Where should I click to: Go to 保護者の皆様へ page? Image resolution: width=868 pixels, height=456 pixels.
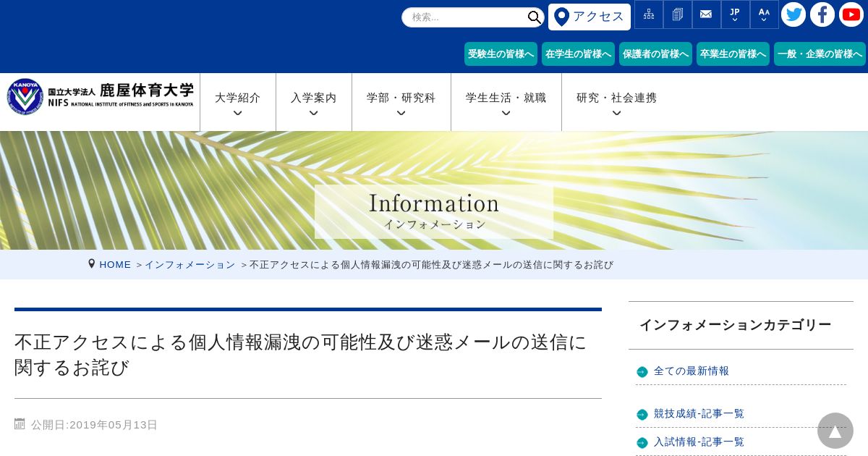pos(655,54)
